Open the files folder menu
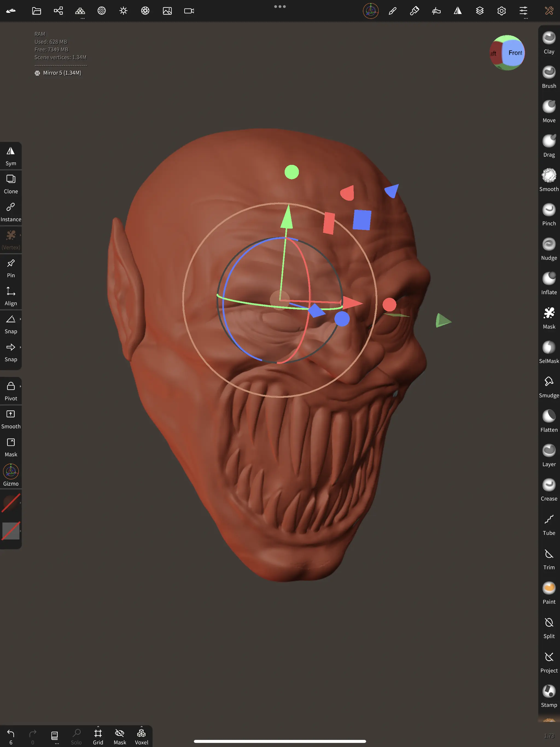 pos(36,11)
